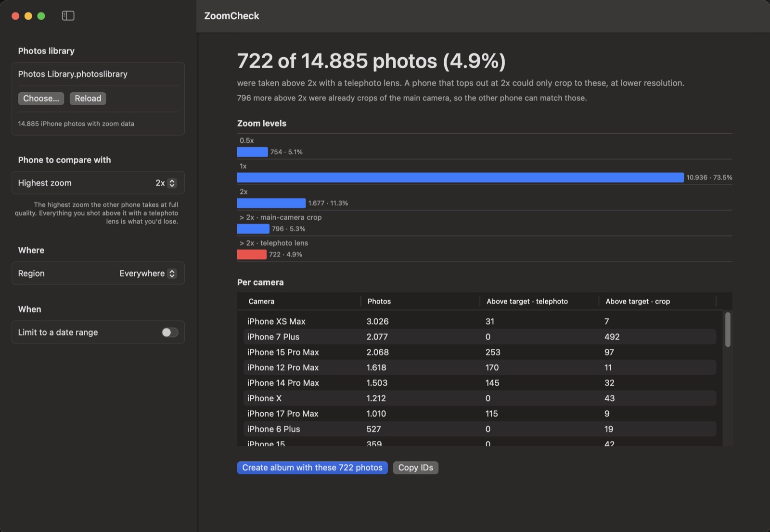
Task: Click the Copy IDs button
Action: coord(416,468)
